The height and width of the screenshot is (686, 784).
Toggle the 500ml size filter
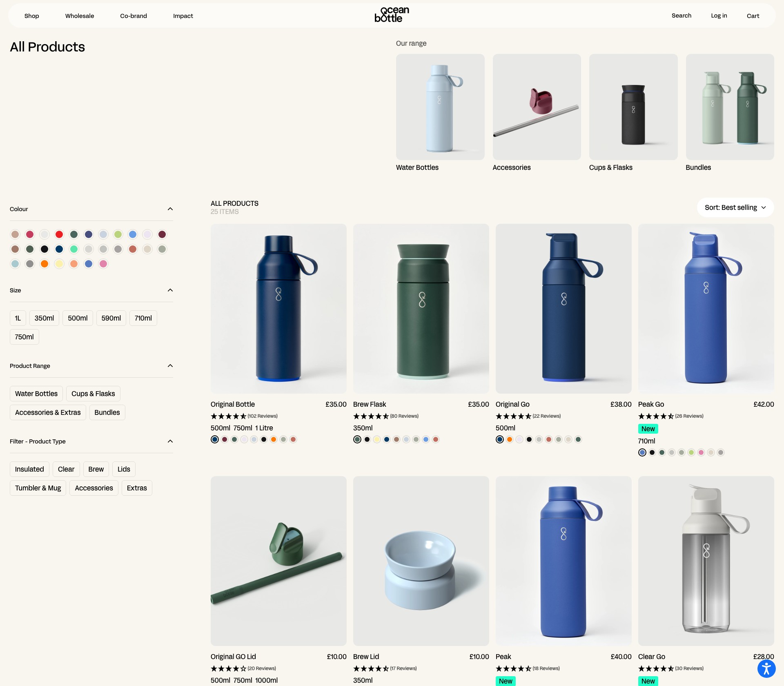78,318
